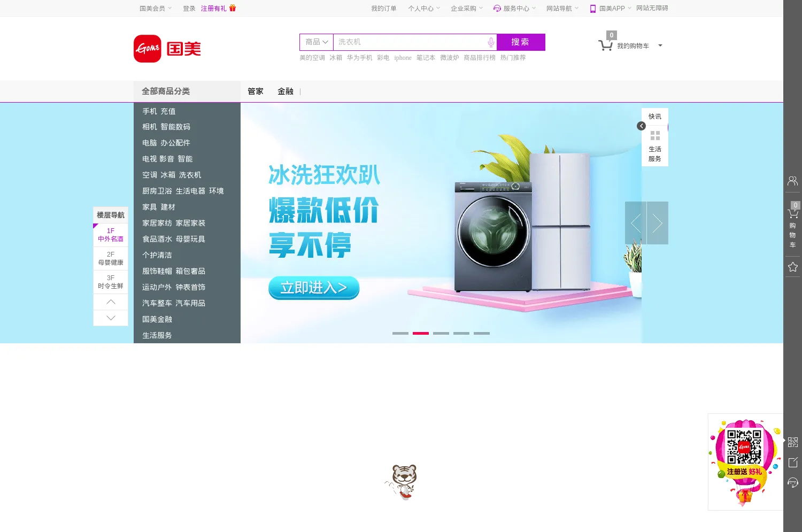Image resolution: width=802 pixels, height=532 pixels.
Task: Select 空调 冰箱 洗衣机 category menu
Action: [x=171, y=175]
